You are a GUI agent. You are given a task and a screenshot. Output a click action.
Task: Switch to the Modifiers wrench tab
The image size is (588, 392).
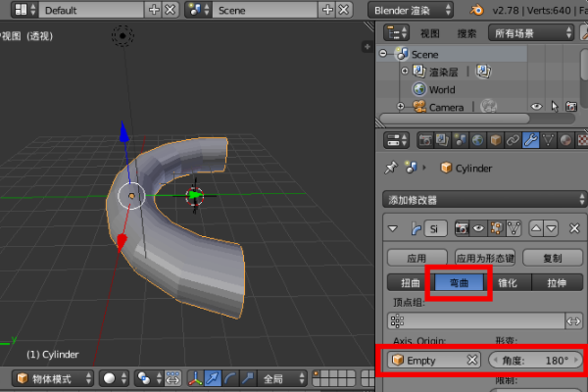click(530, 141)
